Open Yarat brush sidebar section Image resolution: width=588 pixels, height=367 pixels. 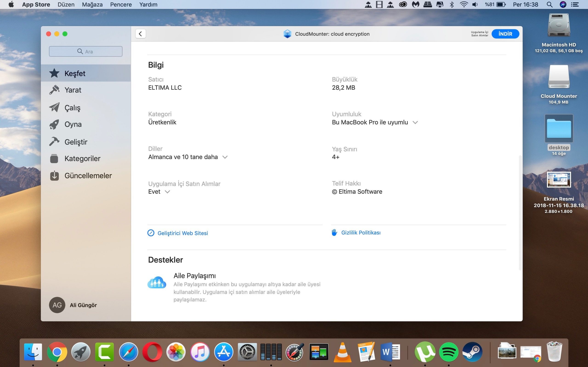click(x=73, y=90)
